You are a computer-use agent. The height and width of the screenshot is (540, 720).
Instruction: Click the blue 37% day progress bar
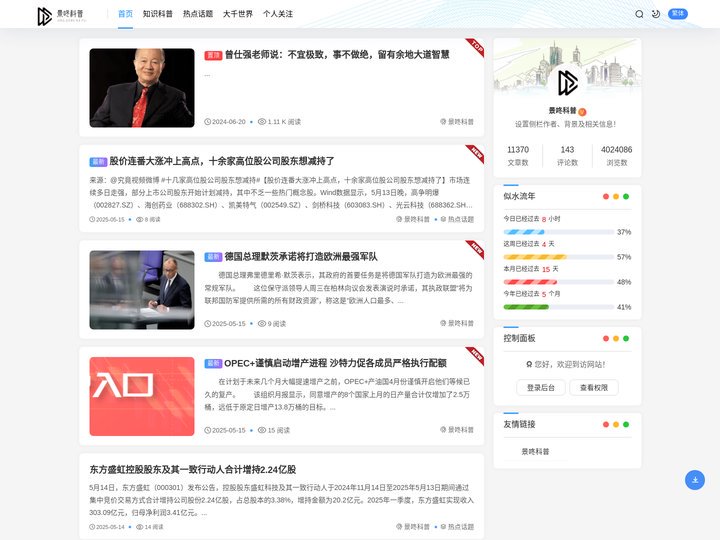coord(559,232)
